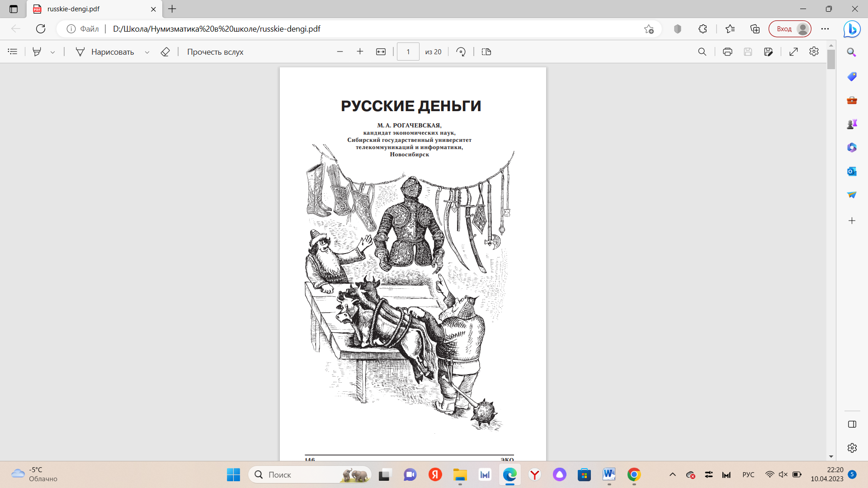The width and height of the screenshot is (868, 488).
Task: Open find in PDF search
Action: coord(702,52)
